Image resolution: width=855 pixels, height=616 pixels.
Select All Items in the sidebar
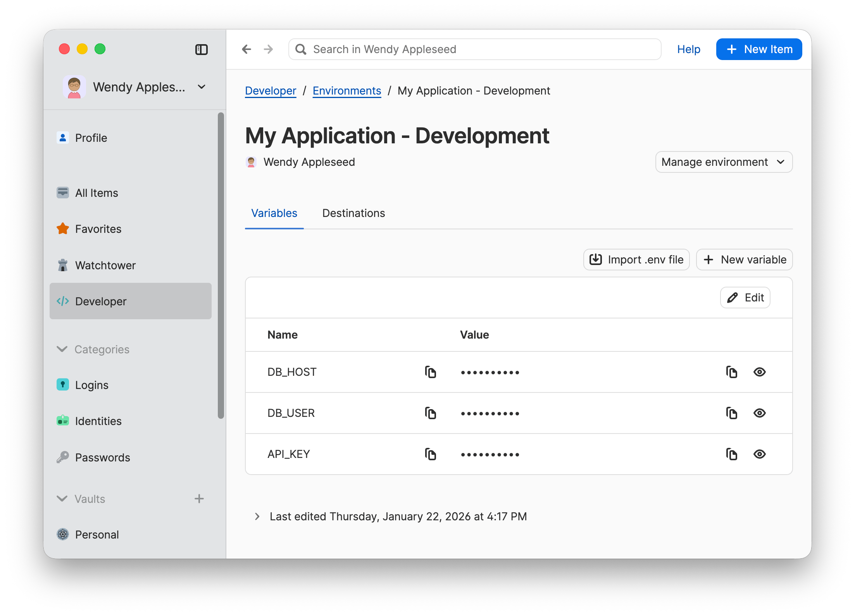click(x=97, y=193)
